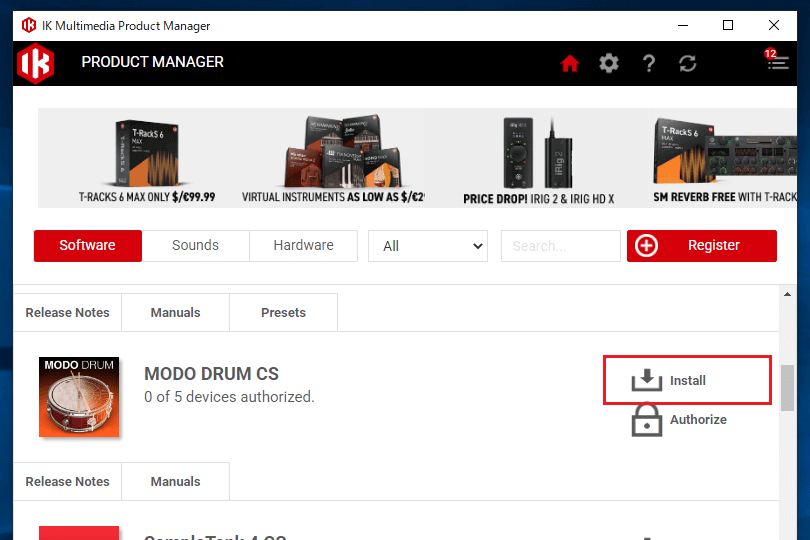Click the scrollbar up arrow
810x540 pixels.
click(787, 295)
